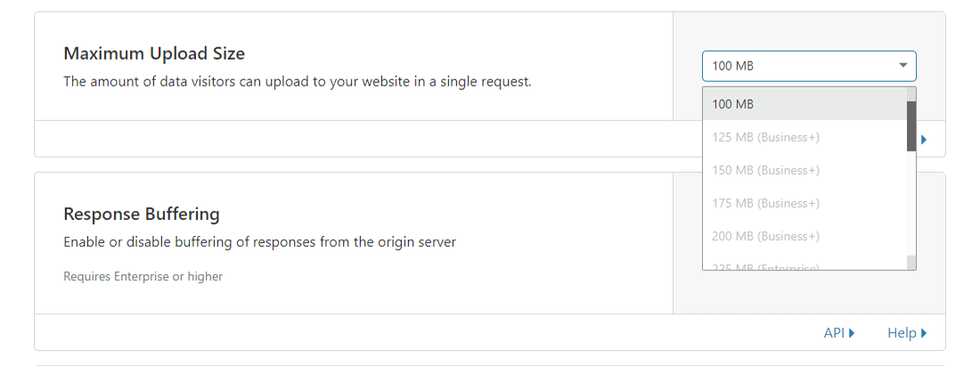Image resolution: width=980 pixels, height=366 pixels.
Task: Pick the 150 MB (Business+) option
Action: 804,170
